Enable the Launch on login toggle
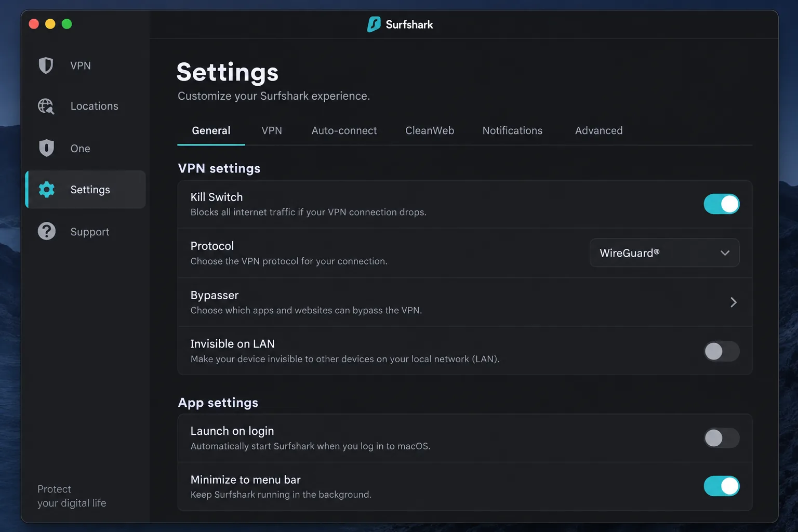This screenshot has height=532, width=798. [721, 438]
